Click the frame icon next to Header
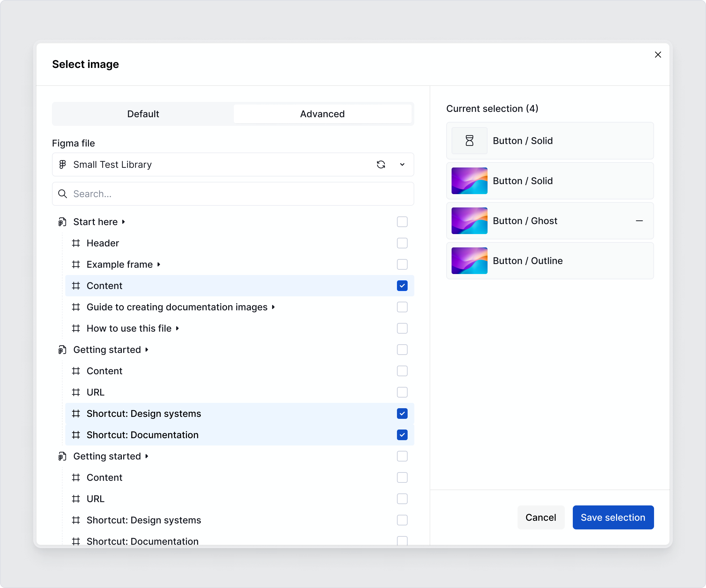The width and height of the screenshot is (706, 588). (76, 243)
